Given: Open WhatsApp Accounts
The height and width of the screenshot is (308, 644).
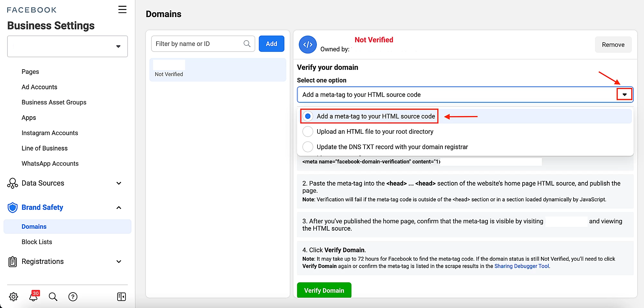Looking at the screenshot, I should (50, 163).
